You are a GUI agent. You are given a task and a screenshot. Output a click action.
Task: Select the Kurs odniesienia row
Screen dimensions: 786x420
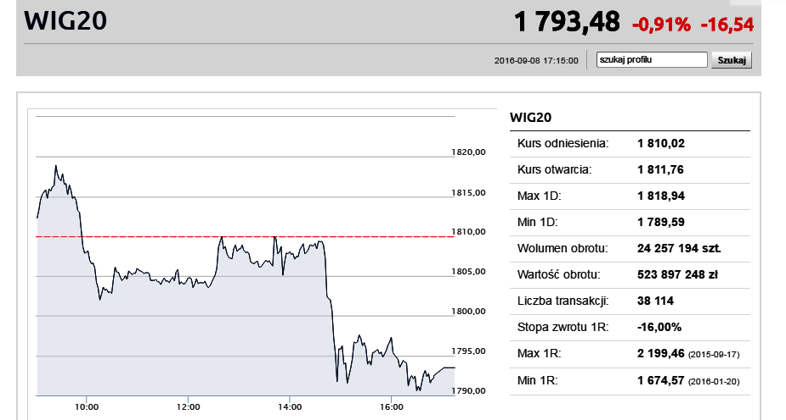pos(630,144)
